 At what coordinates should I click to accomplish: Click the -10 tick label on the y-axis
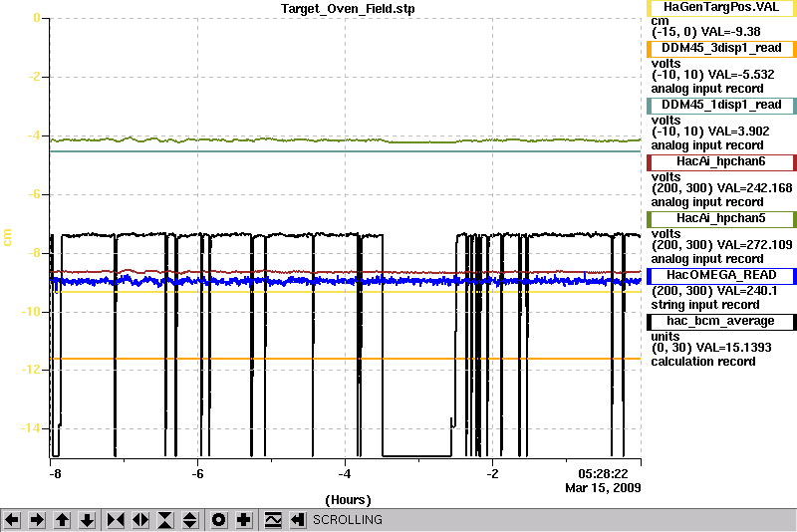(30, 312)
